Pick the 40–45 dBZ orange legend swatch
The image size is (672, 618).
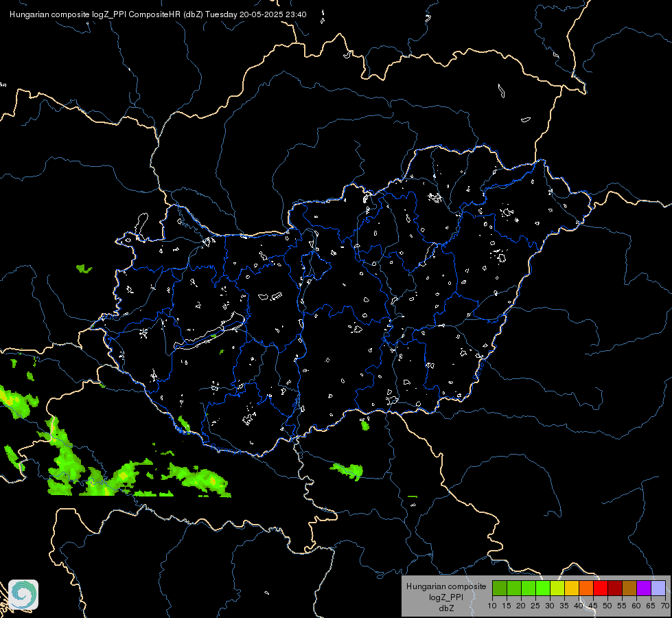coord(586,588)
